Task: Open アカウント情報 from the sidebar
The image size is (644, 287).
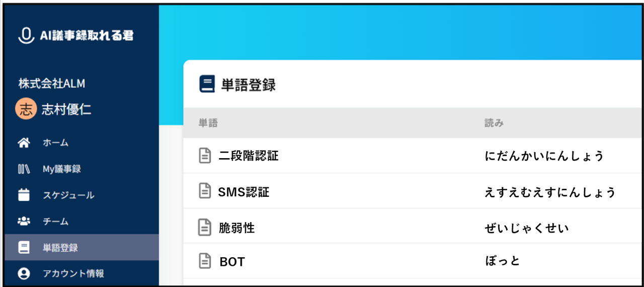Action: (73, 274)
